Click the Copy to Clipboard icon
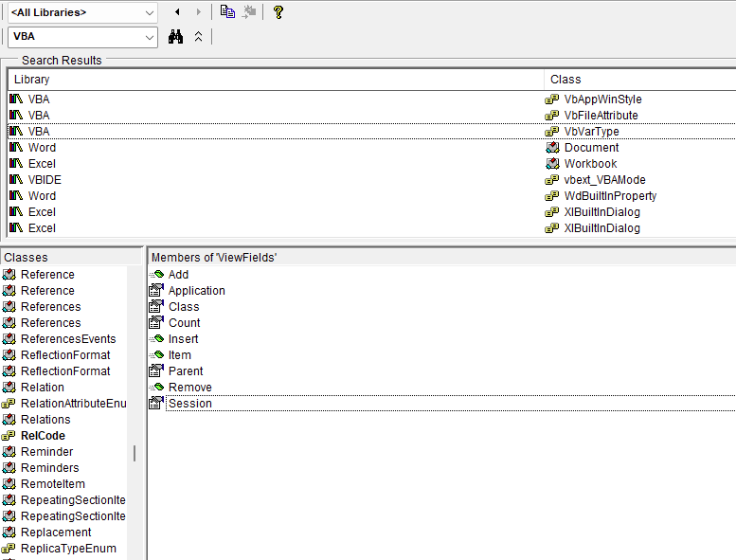 tap(227, 12)
